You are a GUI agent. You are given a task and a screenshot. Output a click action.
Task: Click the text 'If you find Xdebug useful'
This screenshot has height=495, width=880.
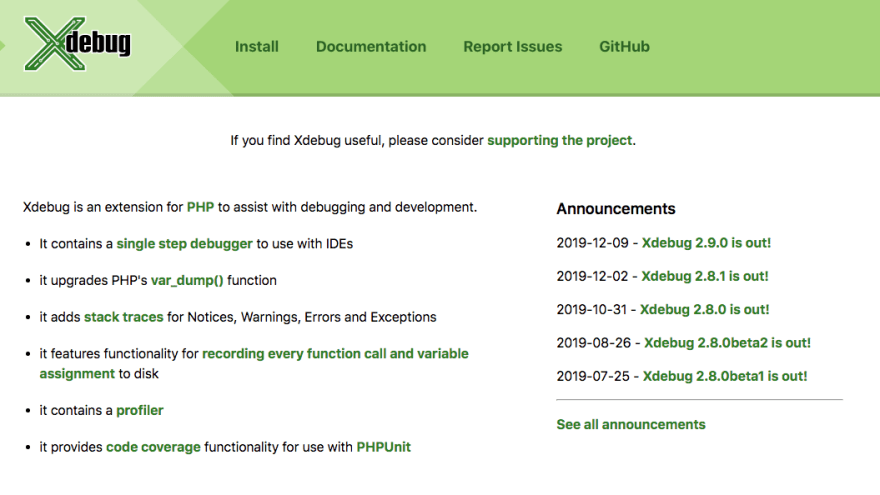coord(307,140)
